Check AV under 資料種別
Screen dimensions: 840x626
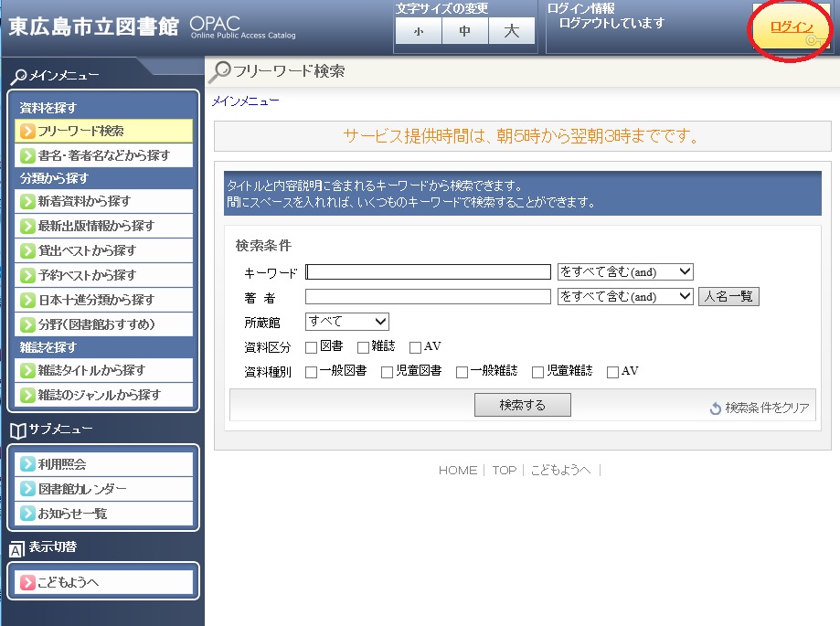point(612,372)
